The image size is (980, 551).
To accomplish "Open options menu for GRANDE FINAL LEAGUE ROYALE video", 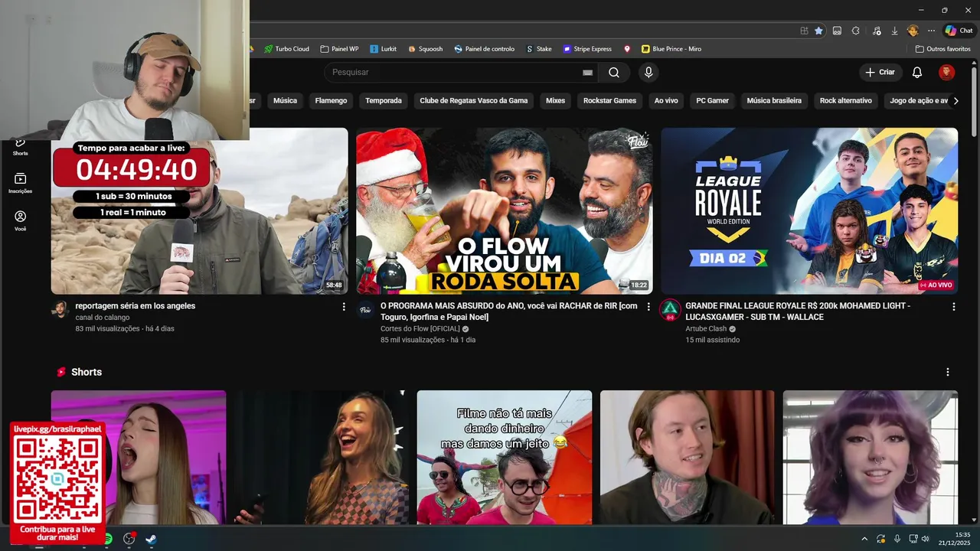I will coord(954,306).
